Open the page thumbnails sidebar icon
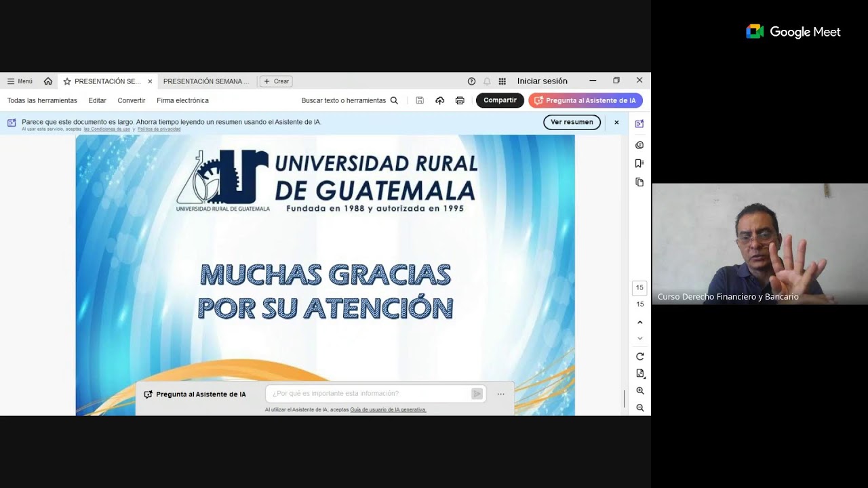868x488 pixels. tap(639, 182)
